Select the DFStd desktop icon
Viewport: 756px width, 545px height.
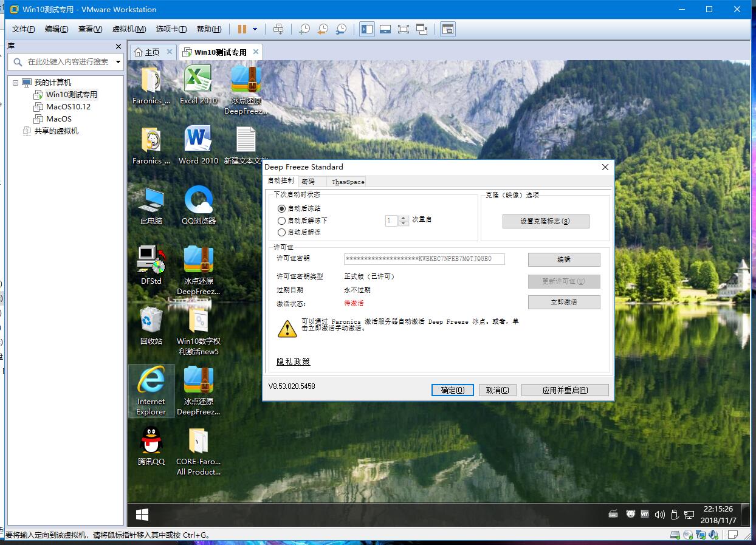[151, 266]
